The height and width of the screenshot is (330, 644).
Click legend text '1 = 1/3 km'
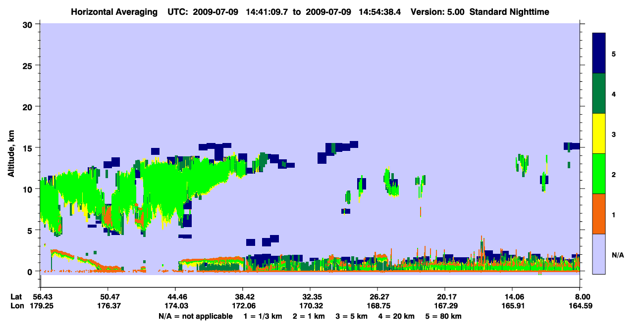[262, 316]
